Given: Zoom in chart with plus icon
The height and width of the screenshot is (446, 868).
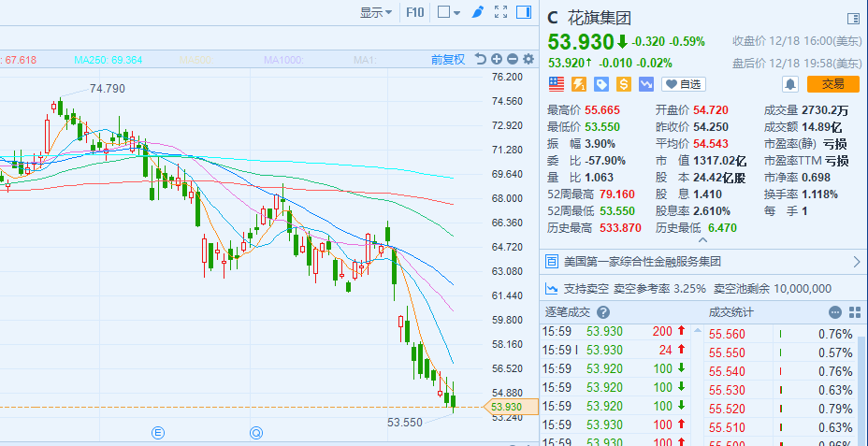Looking at the screenshot, I should [497, 59].
